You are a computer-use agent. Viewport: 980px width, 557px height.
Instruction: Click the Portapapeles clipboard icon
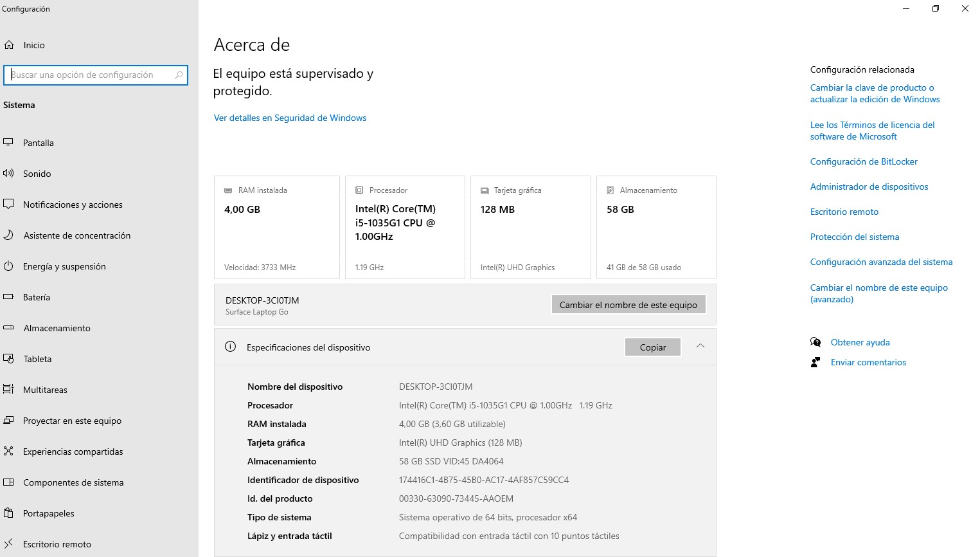coord(8,513)
